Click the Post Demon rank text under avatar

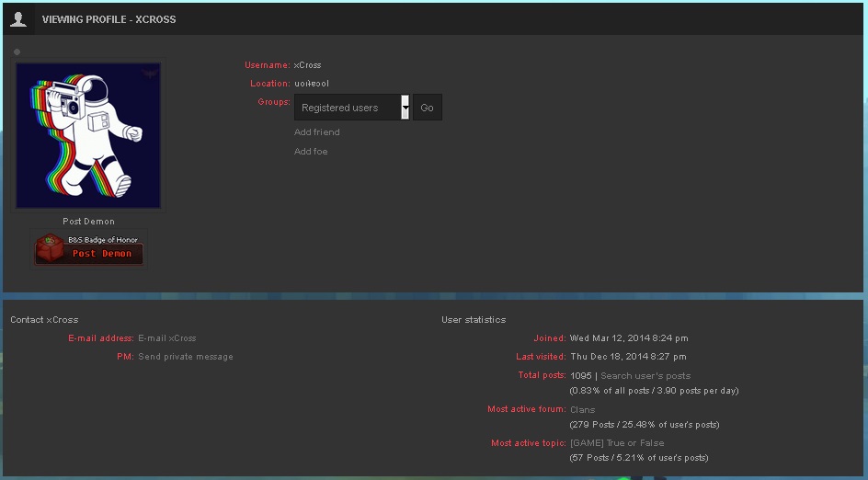coord(88,222)
